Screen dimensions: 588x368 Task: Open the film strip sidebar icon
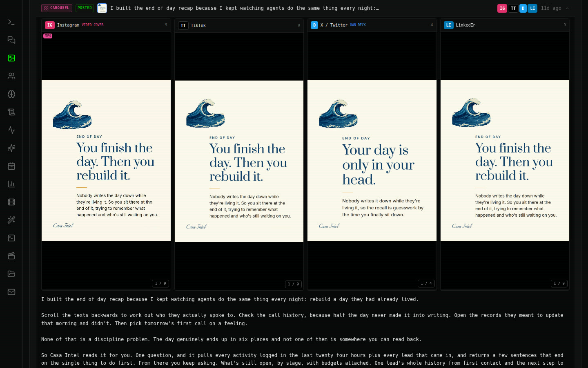tap(11, 202)
